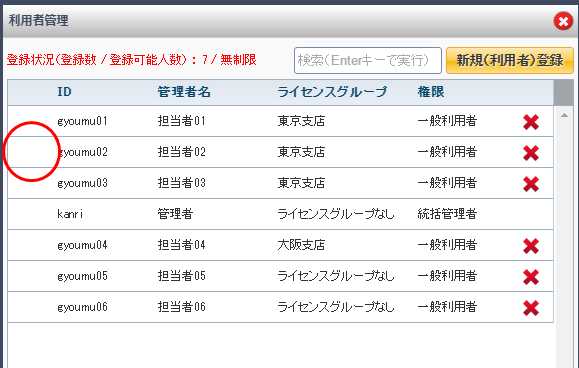
Task: Click the 権限 column header
Action: pos(431,92)
